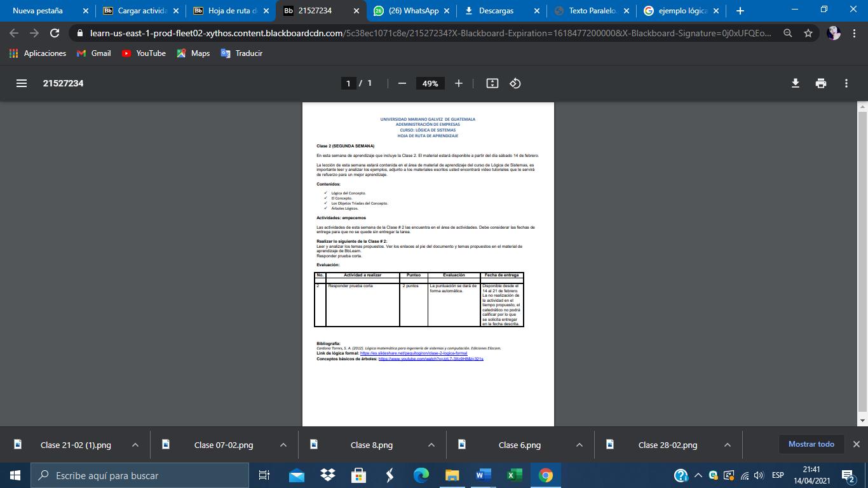
Task: Open the PDF viewer's more options menu
Action: coord(846,83)
